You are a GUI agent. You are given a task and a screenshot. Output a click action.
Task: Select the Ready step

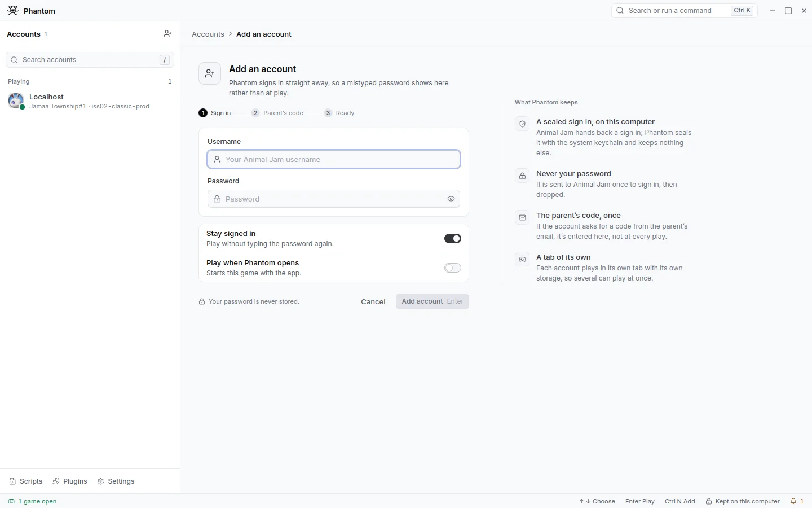(x=339, y=113)
